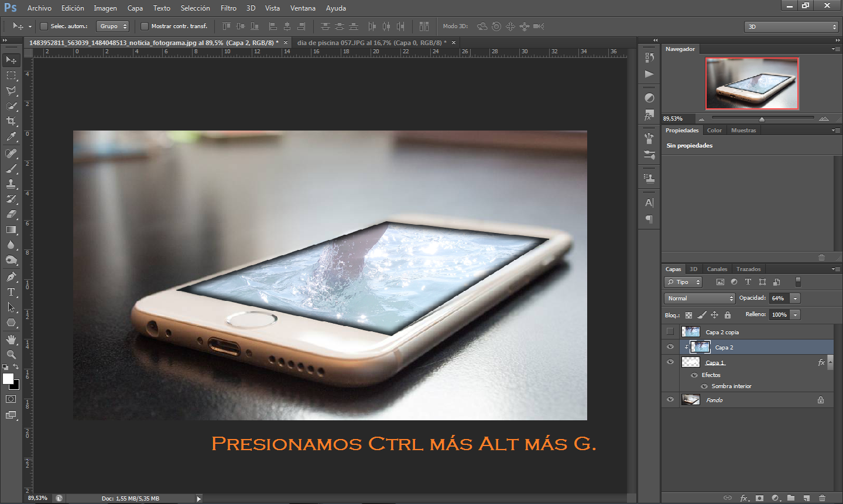Select the Quick Selection tool
The width and height of the screenshot is (843, 504).
11,106
